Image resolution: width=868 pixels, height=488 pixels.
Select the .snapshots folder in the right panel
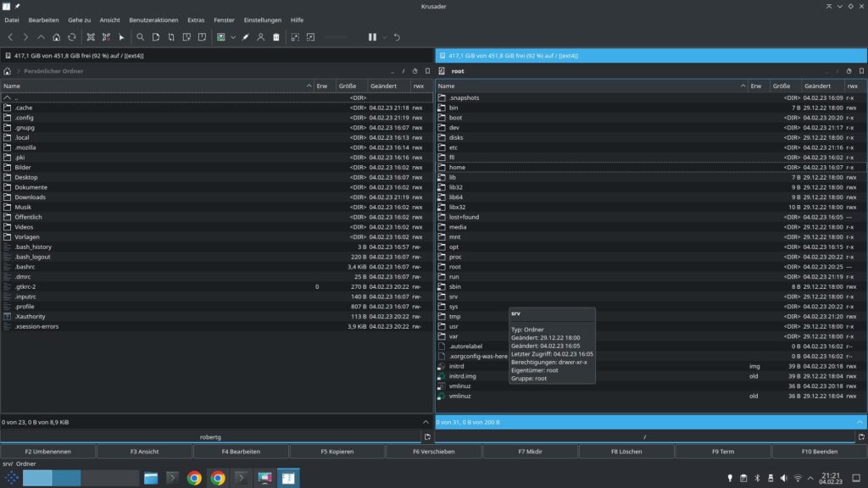point(651,98)
